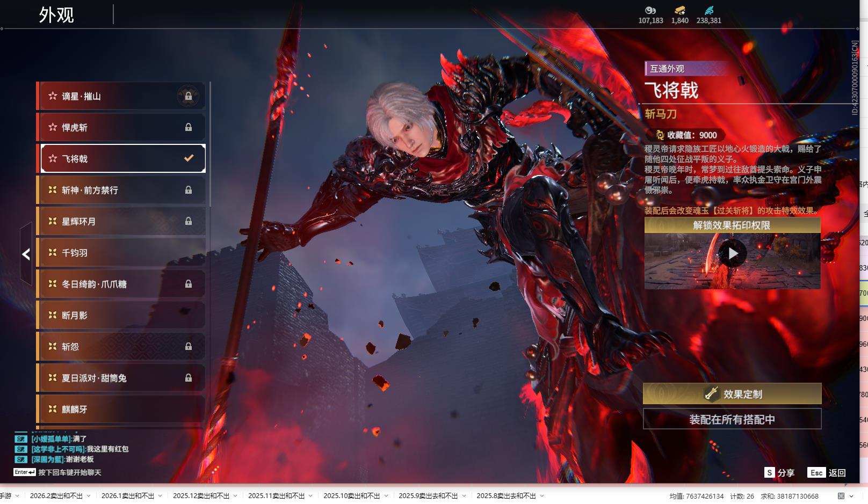The image size is (868, 504).
Task: Select the 断月影 weapon skin
Action: (x=121, y=316)
